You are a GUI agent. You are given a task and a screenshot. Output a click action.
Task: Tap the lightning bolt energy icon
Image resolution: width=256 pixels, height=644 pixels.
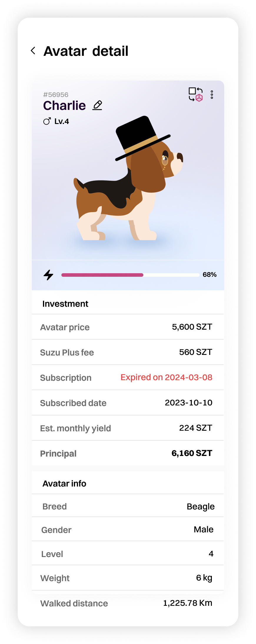point(49,275)
